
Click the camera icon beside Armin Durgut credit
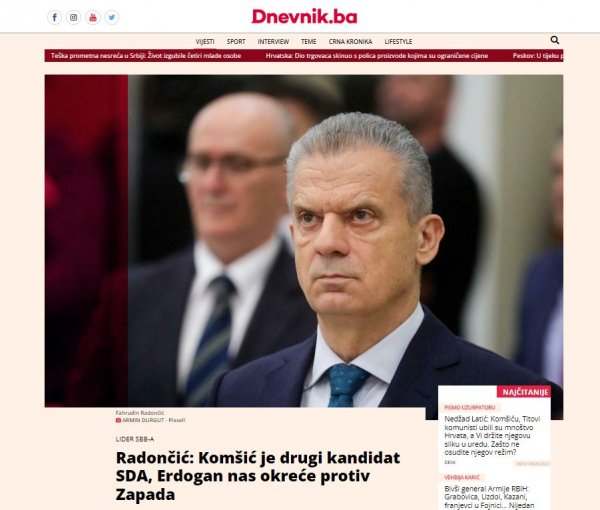[118, 420]
